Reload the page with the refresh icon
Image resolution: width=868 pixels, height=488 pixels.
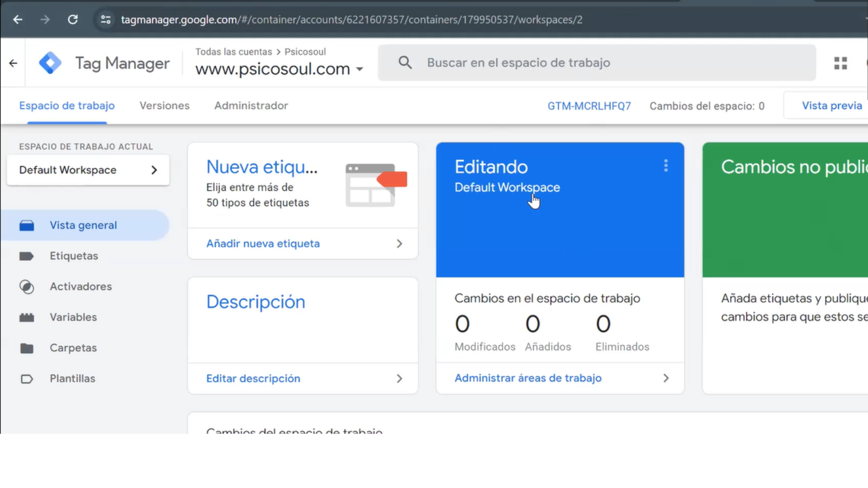pos(73,20)
